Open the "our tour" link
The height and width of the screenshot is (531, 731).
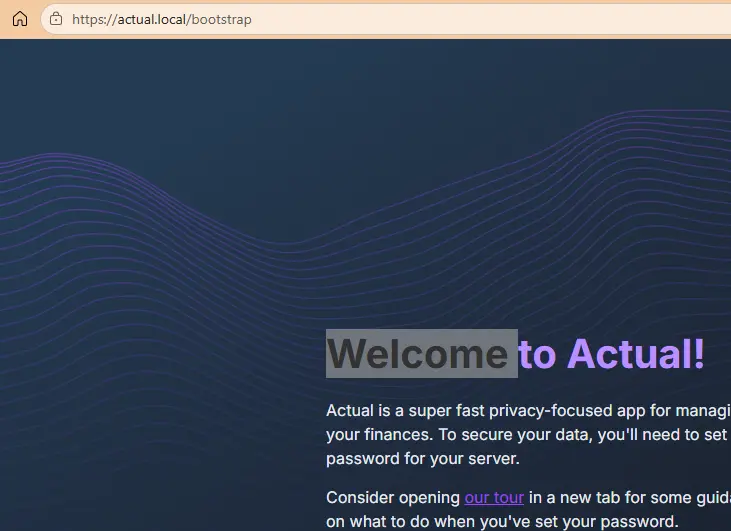tap(494, 497)
